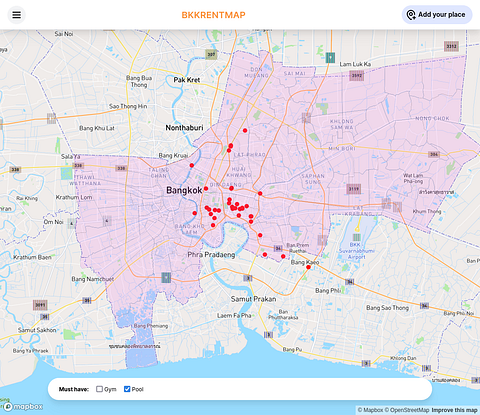Open the Improve this map link
This screenshot has height=415, width=480.
click(x=454, y=410)
